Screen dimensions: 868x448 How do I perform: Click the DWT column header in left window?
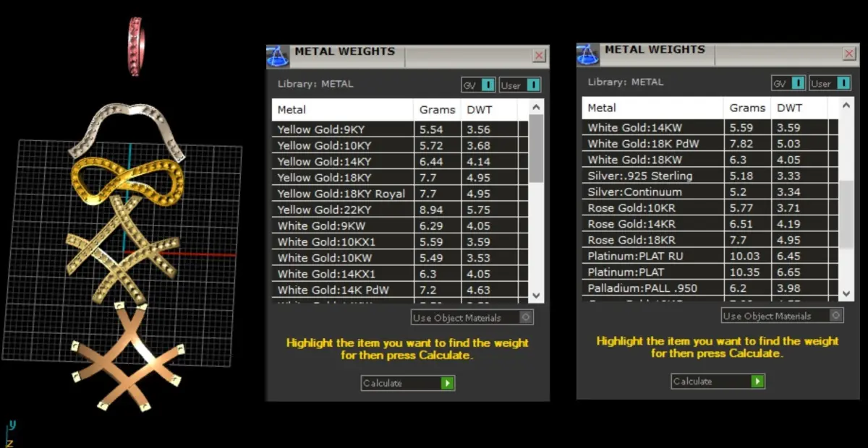point(489,110)
